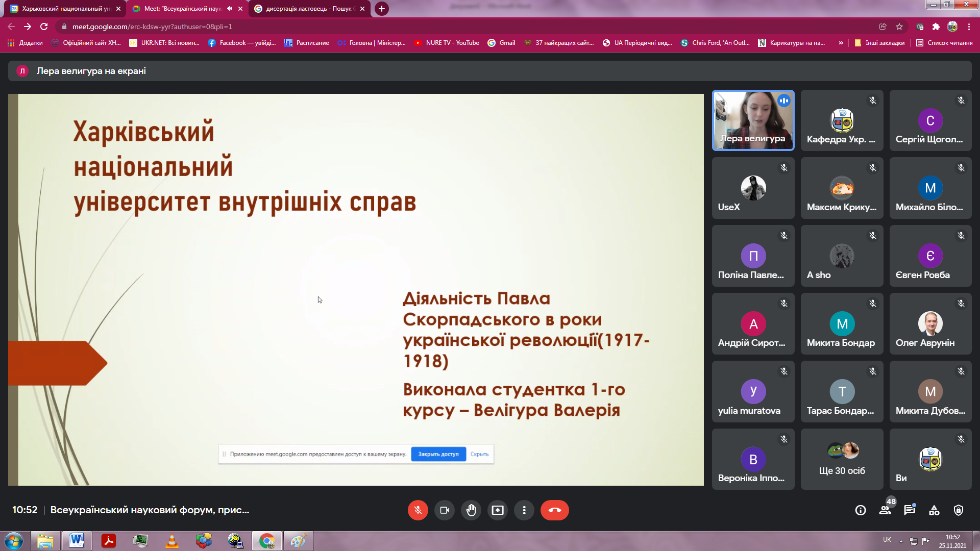Click the present screen button
Viewport: 980px width, 551px height.
click(x=497, y=510)
